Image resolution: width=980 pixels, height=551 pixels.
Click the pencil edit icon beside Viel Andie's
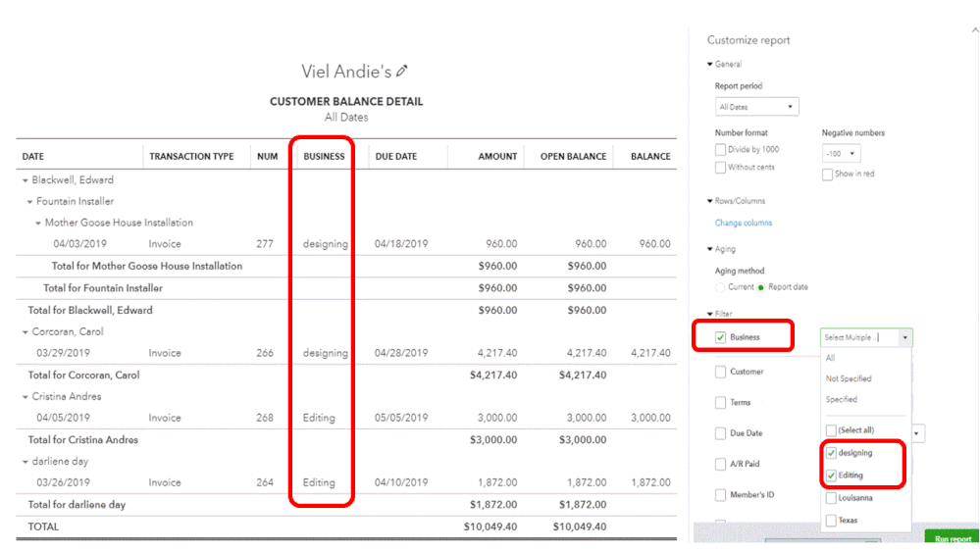(x=402, y=72)
